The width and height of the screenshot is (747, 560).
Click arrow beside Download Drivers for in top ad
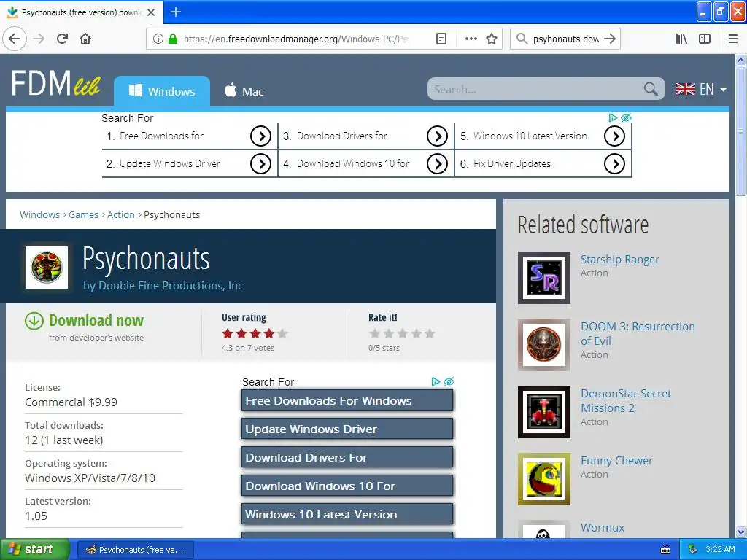coord(438,136)
